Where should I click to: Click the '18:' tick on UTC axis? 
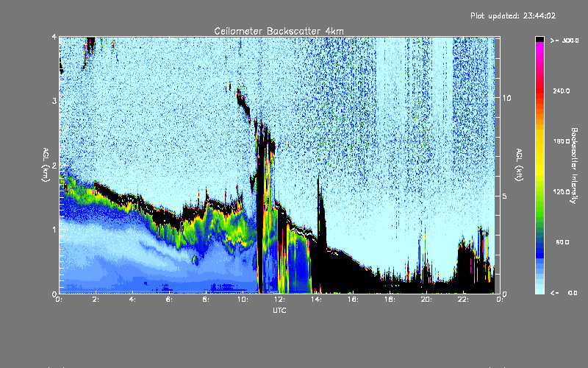click(390, 300)
